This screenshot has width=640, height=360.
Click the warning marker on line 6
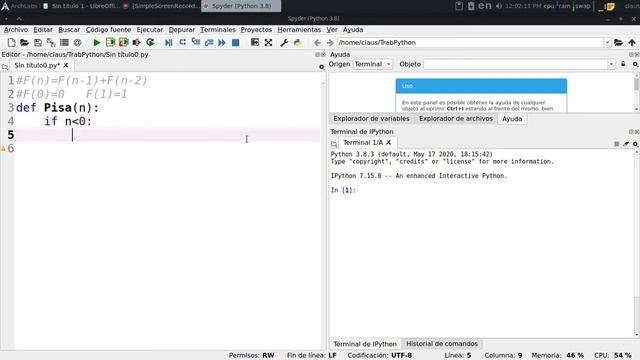(3, 149)
